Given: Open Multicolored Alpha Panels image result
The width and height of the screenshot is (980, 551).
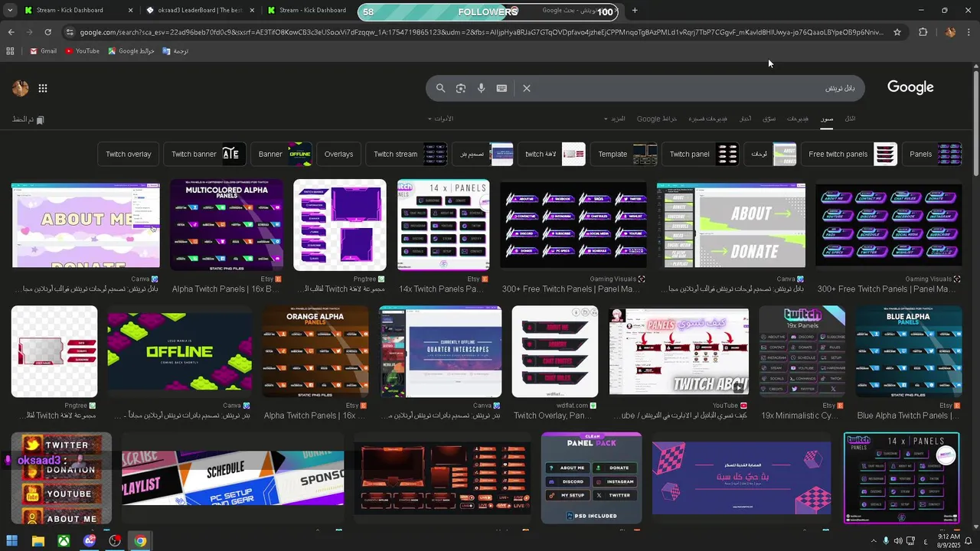Looking at the screenshot, I should pyautogui.click(x=227, y=224).
